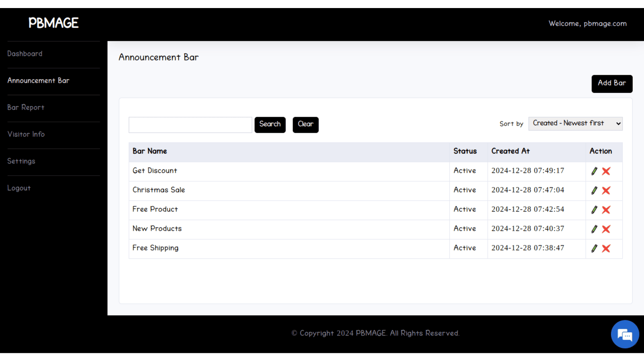Click Active status of Free Product
This screenshot has height=362, width=644.
point(465,209)
